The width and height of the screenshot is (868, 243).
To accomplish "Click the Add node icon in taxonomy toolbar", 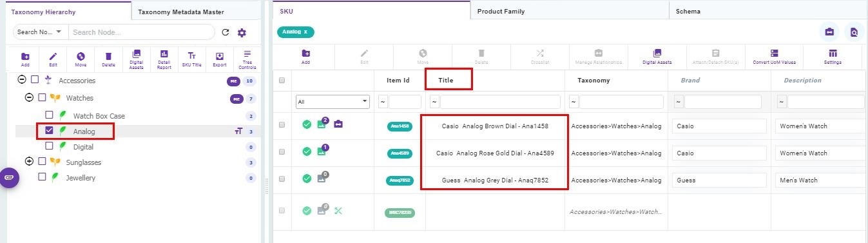I will pos(25,56).
